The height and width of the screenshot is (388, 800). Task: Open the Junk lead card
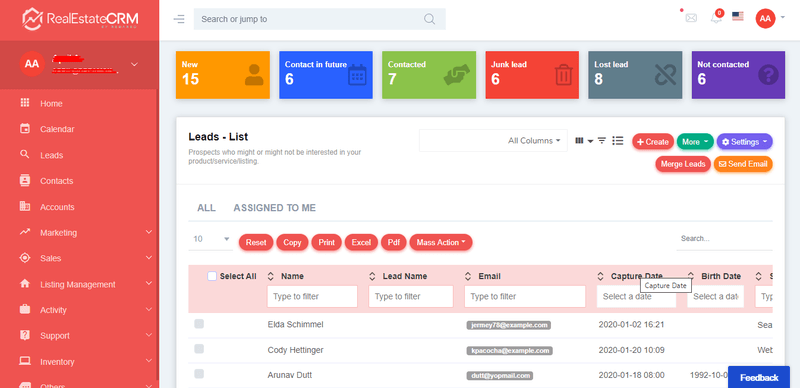pyautogui.click(x=532, y=75)
